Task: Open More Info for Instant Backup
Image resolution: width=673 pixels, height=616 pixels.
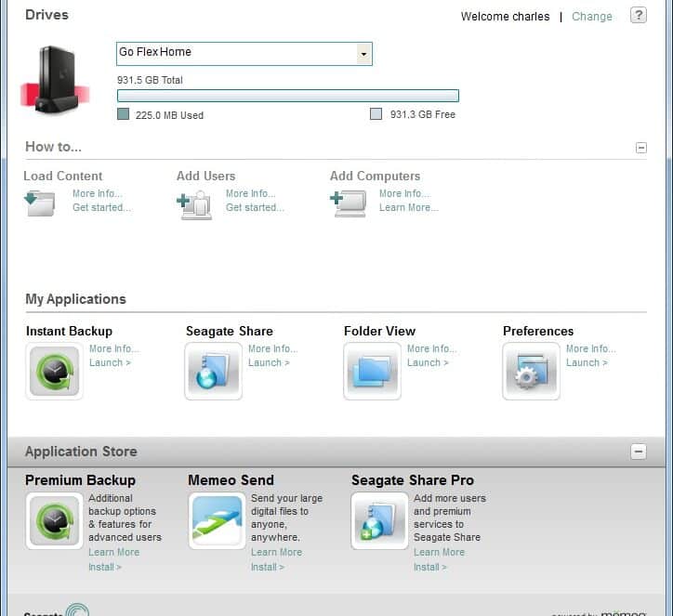Action: (114, 348)
